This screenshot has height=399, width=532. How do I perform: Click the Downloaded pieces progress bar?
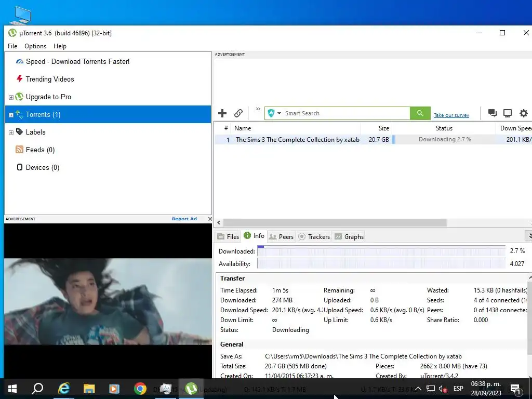(381, 251)
